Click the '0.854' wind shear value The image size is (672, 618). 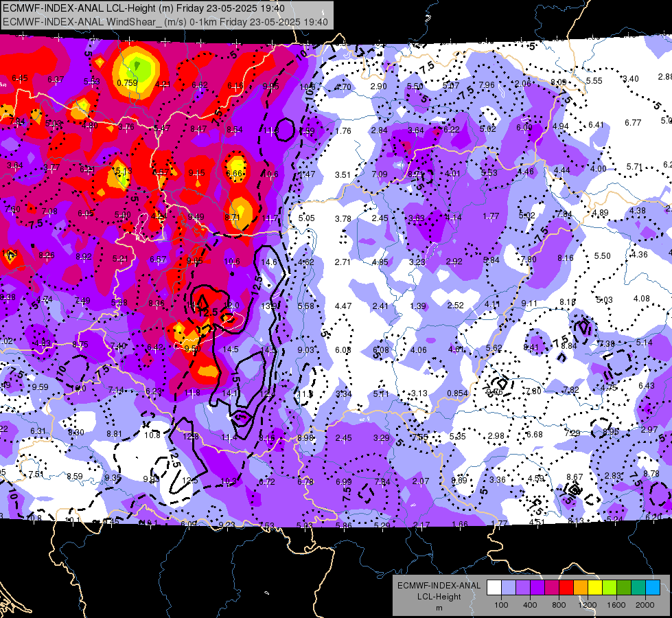point(457,393)
